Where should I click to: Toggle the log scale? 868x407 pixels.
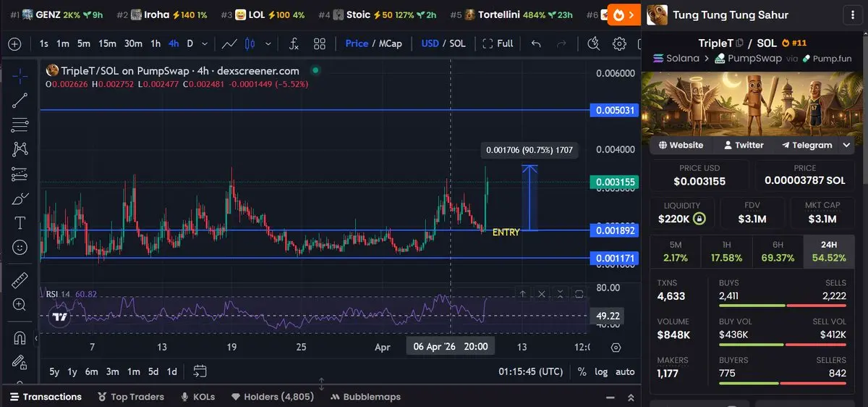[x=601, y=372]
